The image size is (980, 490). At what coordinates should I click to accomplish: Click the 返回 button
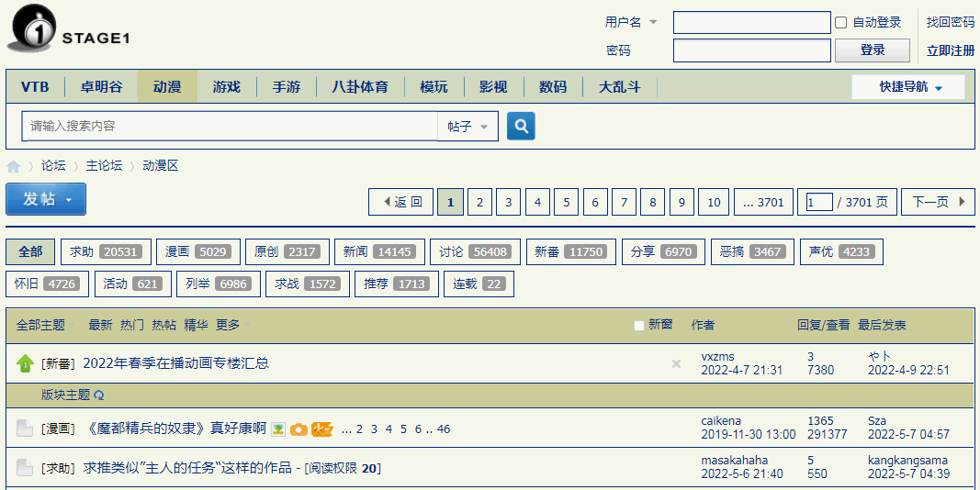[401, 202]
